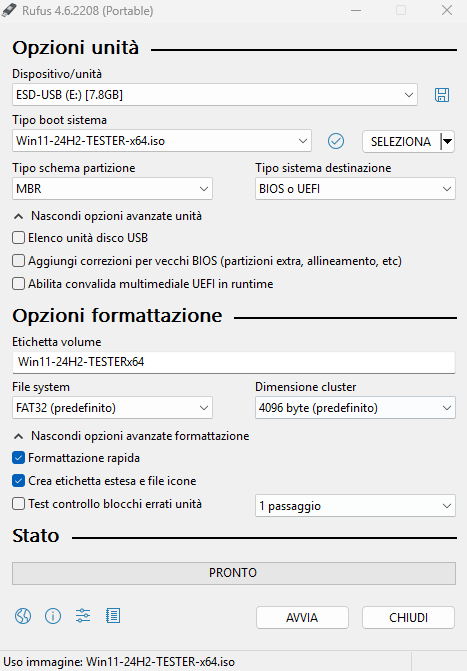Click the Rufus USB icon in title bar
467x671 pixels.
pyautogui.click(x=9, y=10)
